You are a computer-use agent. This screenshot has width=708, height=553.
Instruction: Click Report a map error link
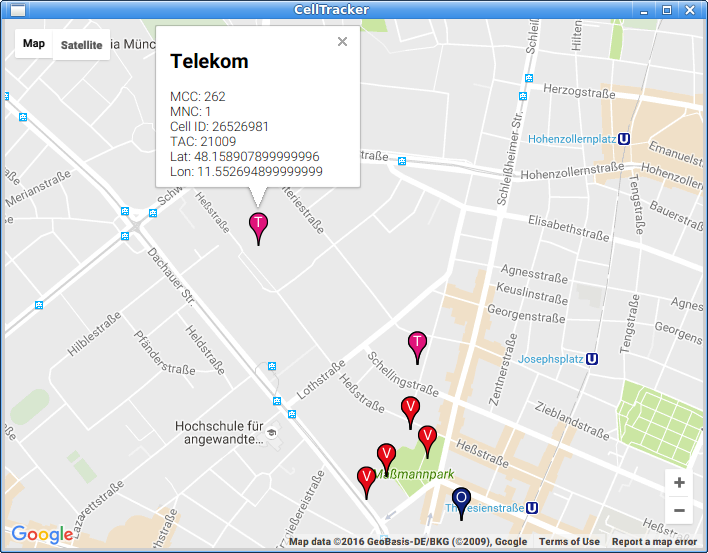(654, 542)
